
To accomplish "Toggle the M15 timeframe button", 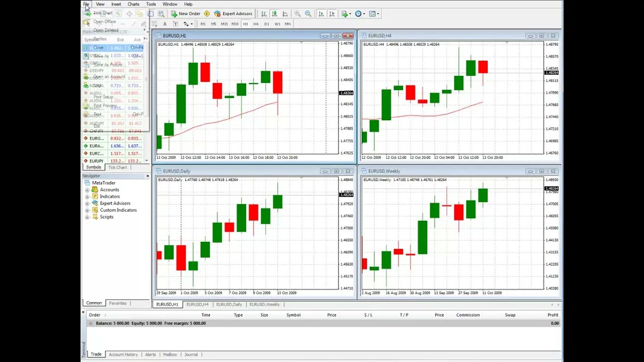I will pyautogui.click(x=224, y=24).
